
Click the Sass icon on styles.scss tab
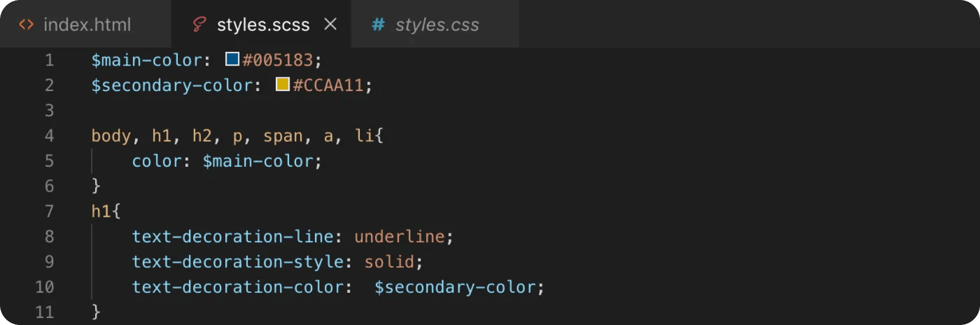tap(199, 24)
